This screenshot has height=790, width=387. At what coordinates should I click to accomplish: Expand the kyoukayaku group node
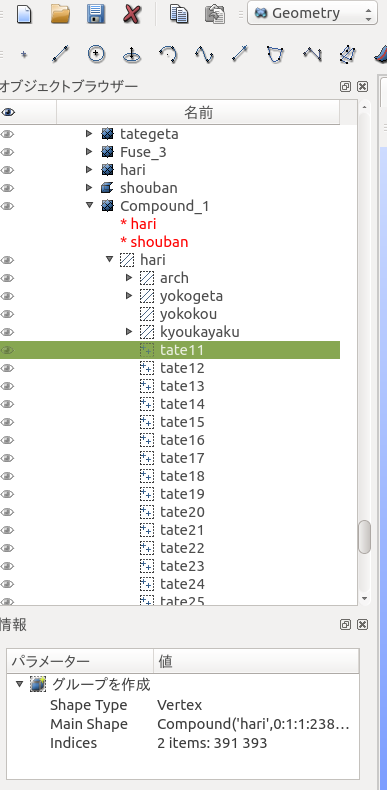tap(129, 332)
